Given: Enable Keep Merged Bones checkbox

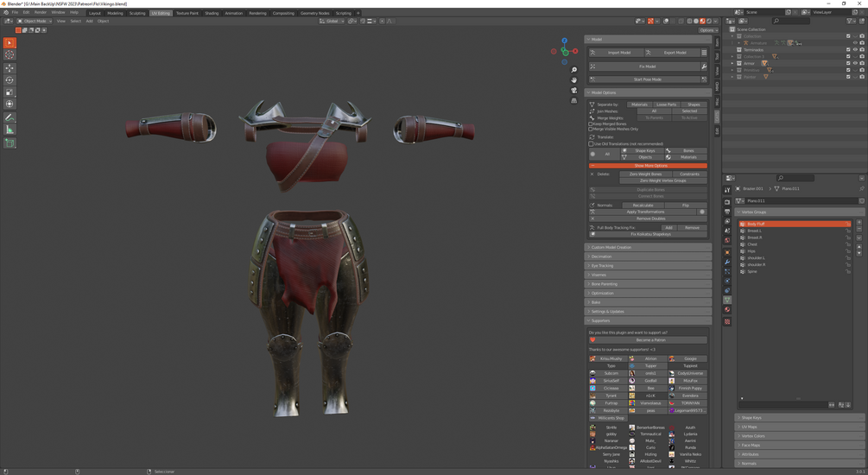Looking at the screenshot, I should coord(591,124).
